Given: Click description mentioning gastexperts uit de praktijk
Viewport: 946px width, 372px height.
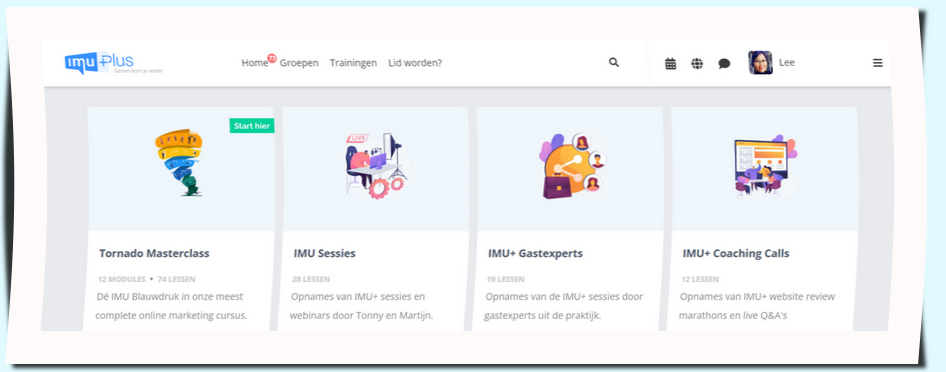Looking at the screenshot, I should 562,306.
